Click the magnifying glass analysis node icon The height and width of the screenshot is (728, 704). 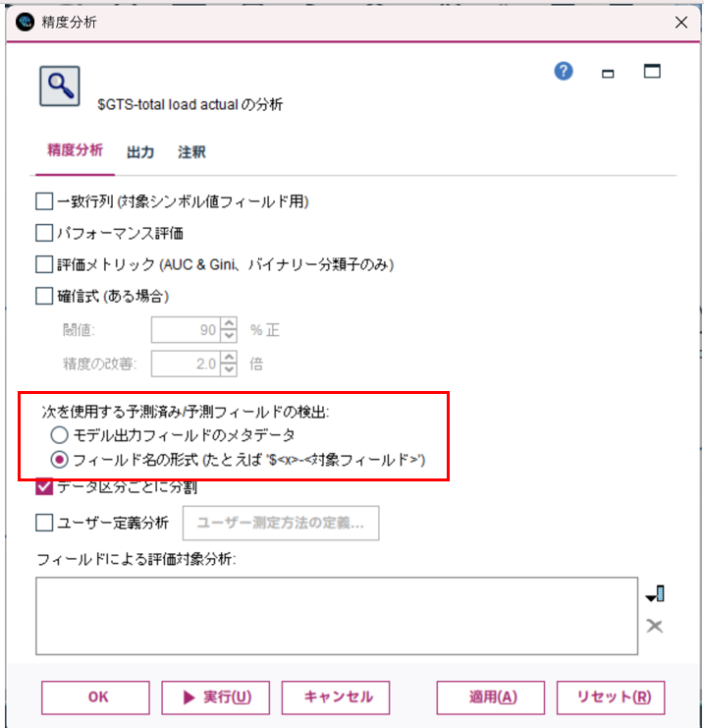coord(59,86)
